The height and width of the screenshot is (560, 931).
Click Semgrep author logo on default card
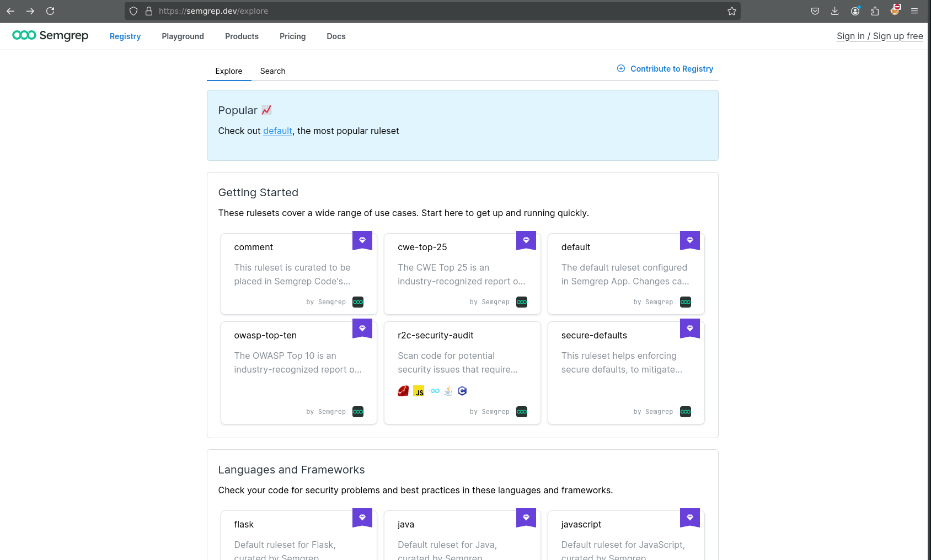[x=686, y=302]
